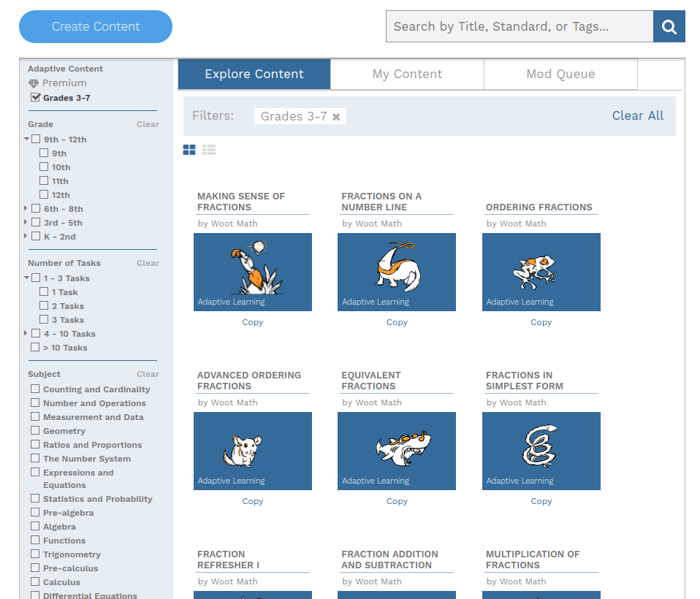Check the 11th grade checkbox
The width and height of the screenshot is (700, 599).
(x=44, y=180)
